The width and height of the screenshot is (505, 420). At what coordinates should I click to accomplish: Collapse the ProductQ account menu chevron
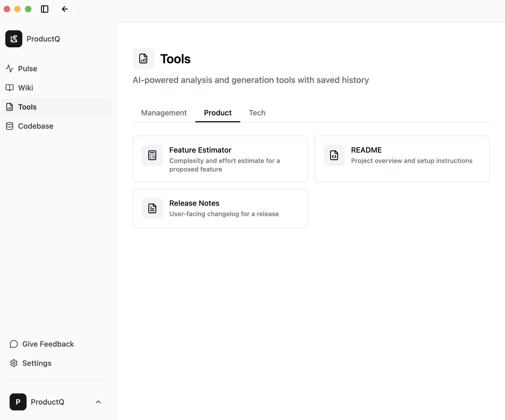pyautogui.click(x=98, y=402)
